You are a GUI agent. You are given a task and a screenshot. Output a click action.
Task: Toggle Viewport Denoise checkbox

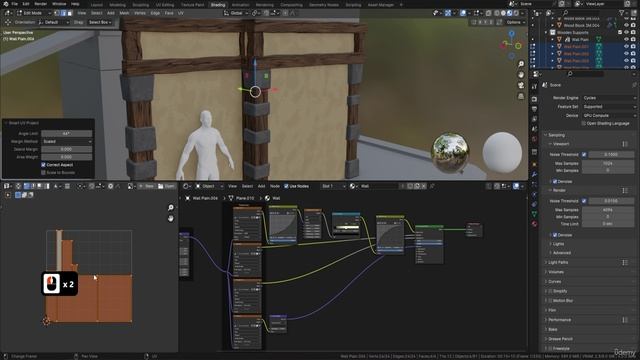point(555,181)
